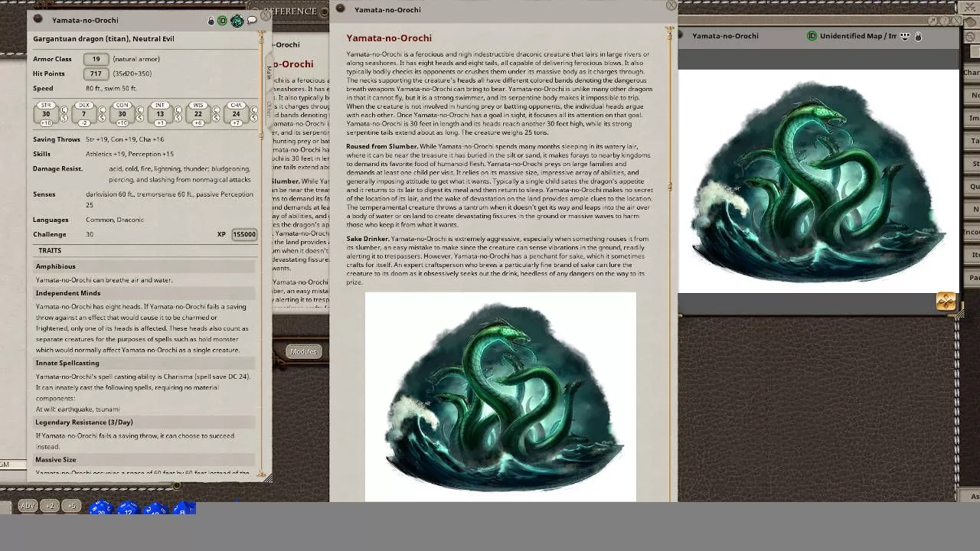Click the hydra image in story entry window

(x=501, y=396)
